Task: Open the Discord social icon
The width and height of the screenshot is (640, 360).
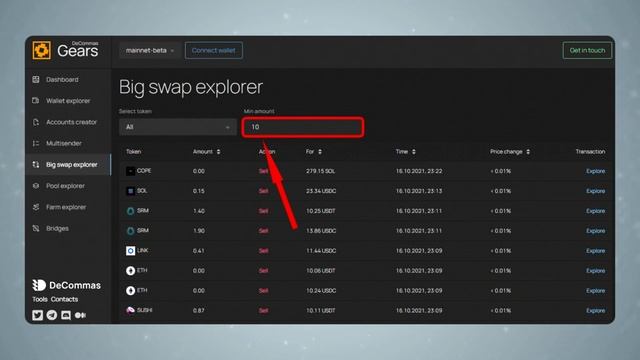Action: (x=66, y=315)
